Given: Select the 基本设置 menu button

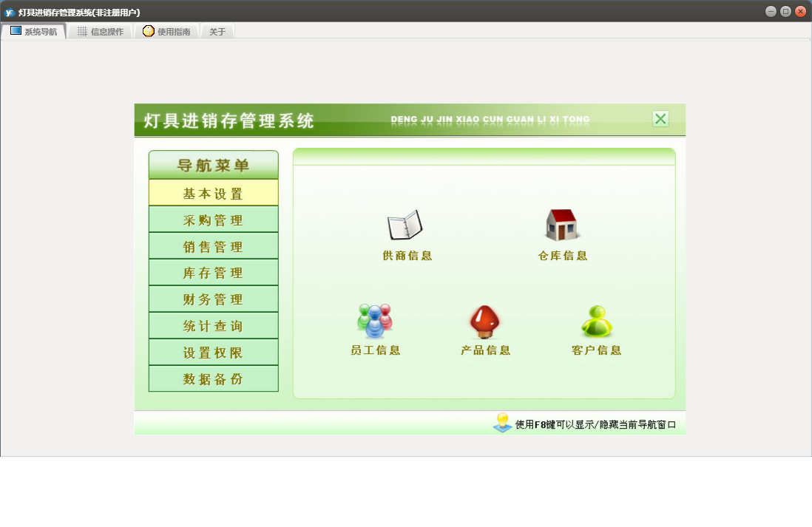Looking at the screenshot, I should [214, 193].
